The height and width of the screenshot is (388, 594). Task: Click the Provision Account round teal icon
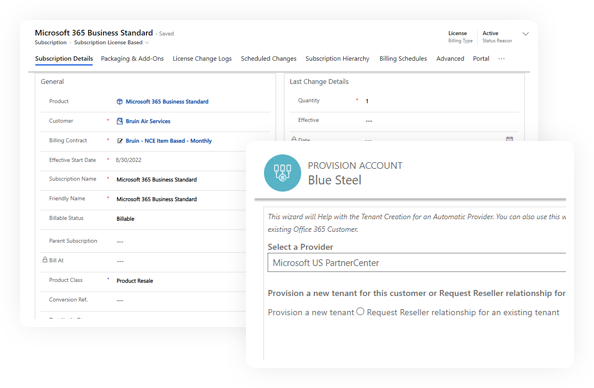click(x=282, y=173)
